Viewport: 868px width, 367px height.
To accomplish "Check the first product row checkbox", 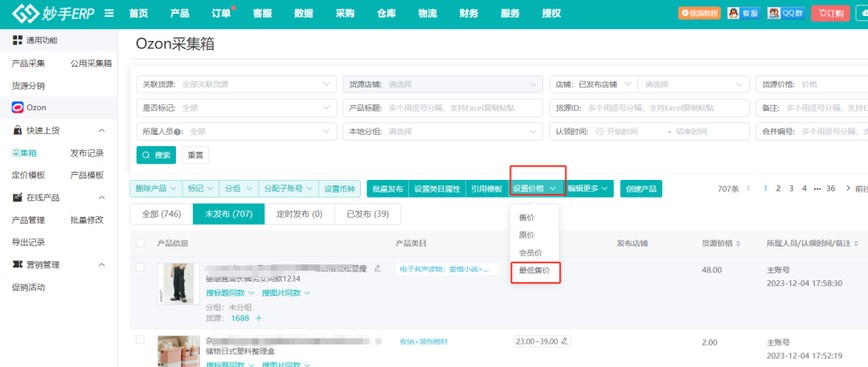I will pyautogui.click(x=140, y=267).
